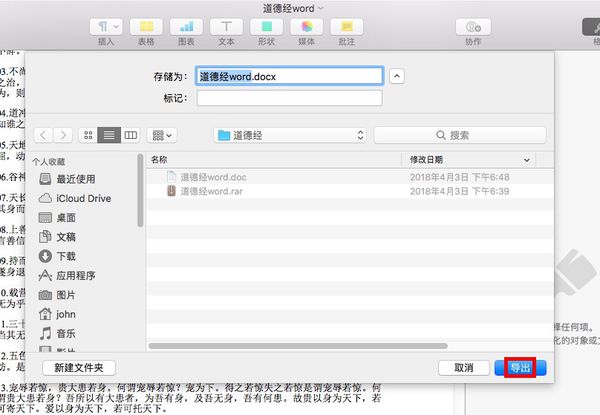The image size is (600, 415).
Task: Click the rar archive icon of 道德经word.rar
Action: [x=171, y=191]
